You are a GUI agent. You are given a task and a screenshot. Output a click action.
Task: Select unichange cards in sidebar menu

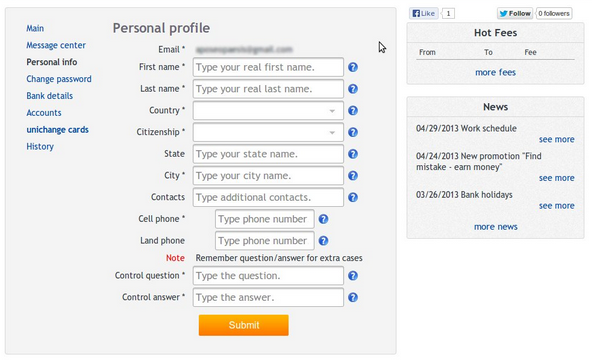pos(57,130)
